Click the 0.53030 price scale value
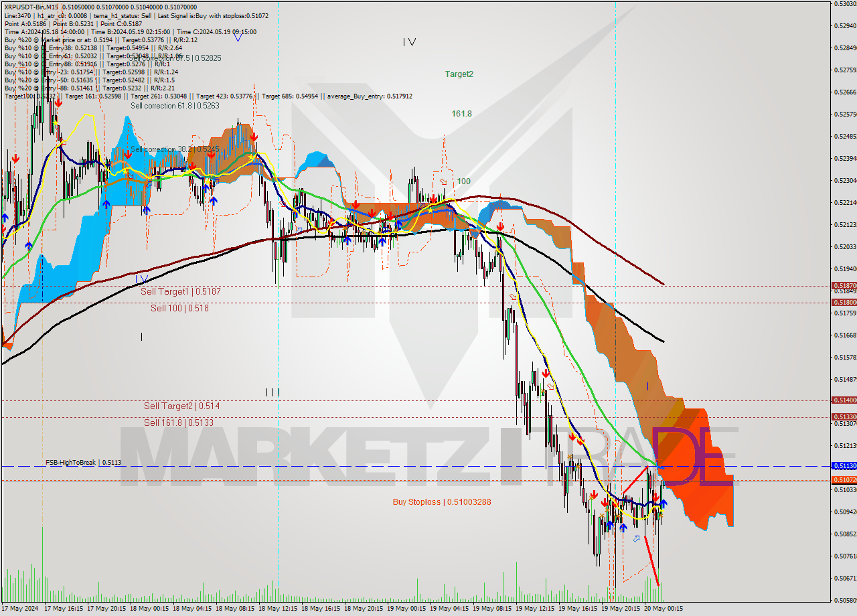The image size is (857, 616). [x=846, y=4]
